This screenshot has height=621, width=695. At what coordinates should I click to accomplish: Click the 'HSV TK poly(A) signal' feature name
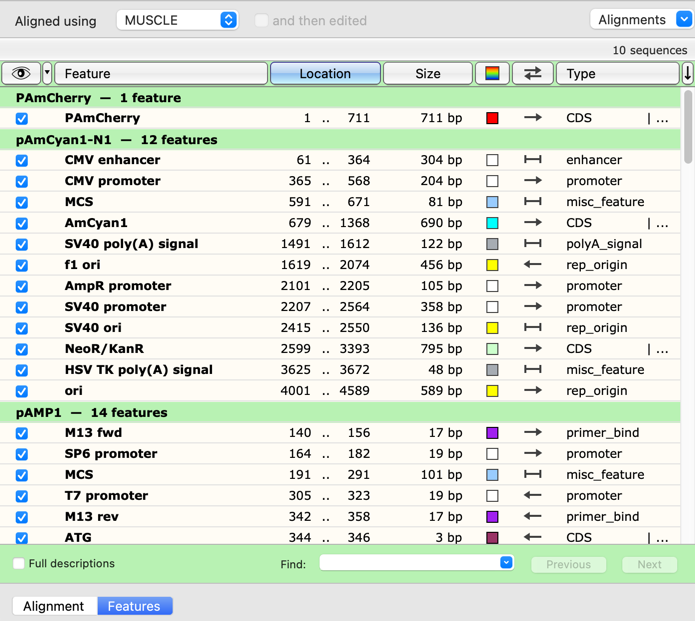139,370
